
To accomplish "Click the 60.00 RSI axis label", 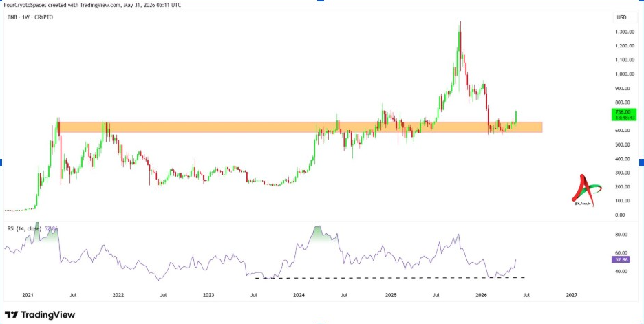I will click(622, 253).
